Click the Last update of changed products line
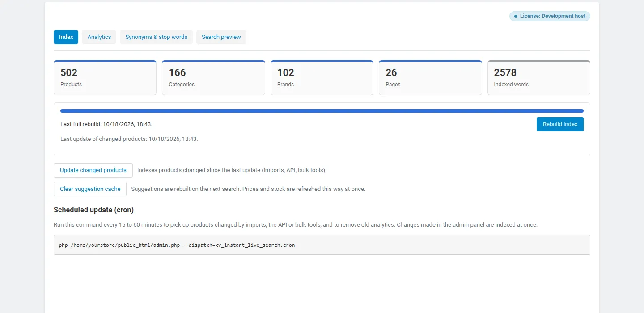 pos(129,139)
